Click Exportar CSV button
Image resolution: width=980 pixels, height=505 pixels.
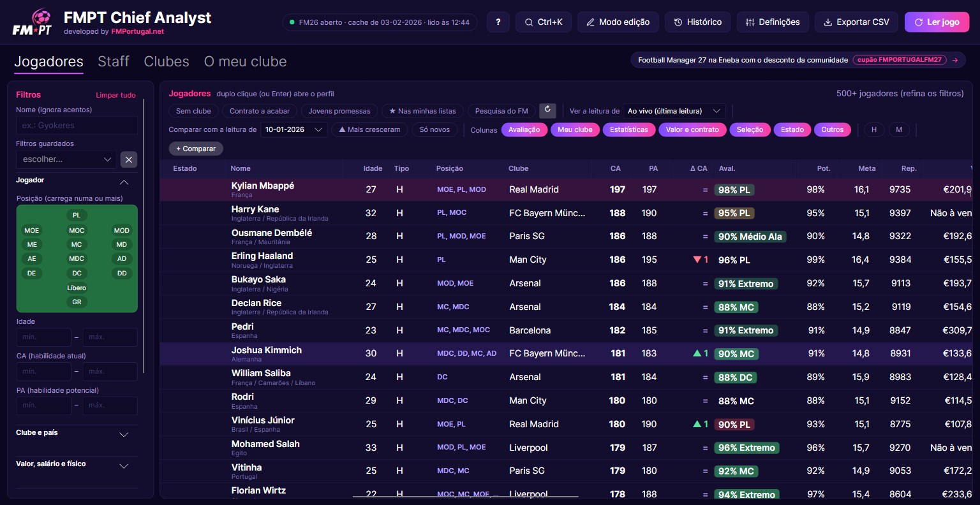pyautogui.click(x=856, y=22)
